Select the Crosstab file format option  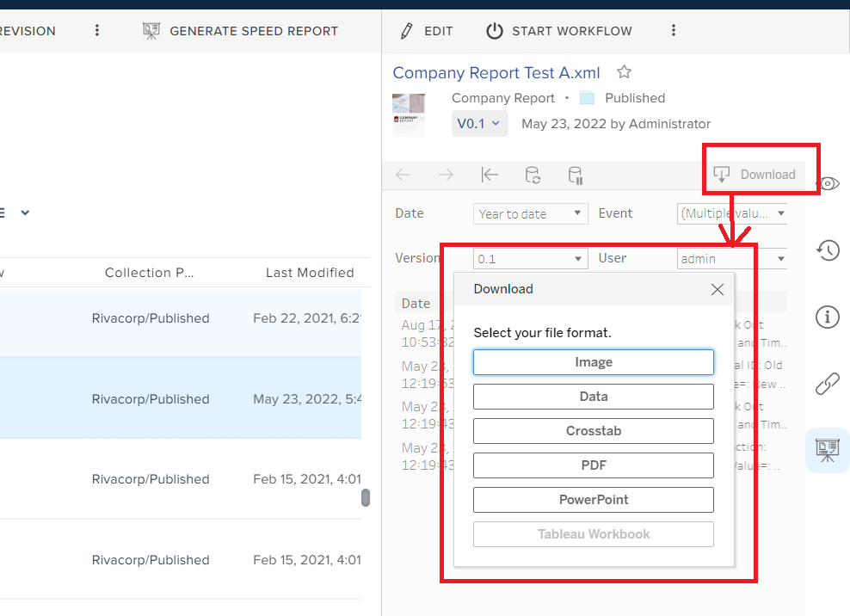pyautogui.click(x=593, y=430)
